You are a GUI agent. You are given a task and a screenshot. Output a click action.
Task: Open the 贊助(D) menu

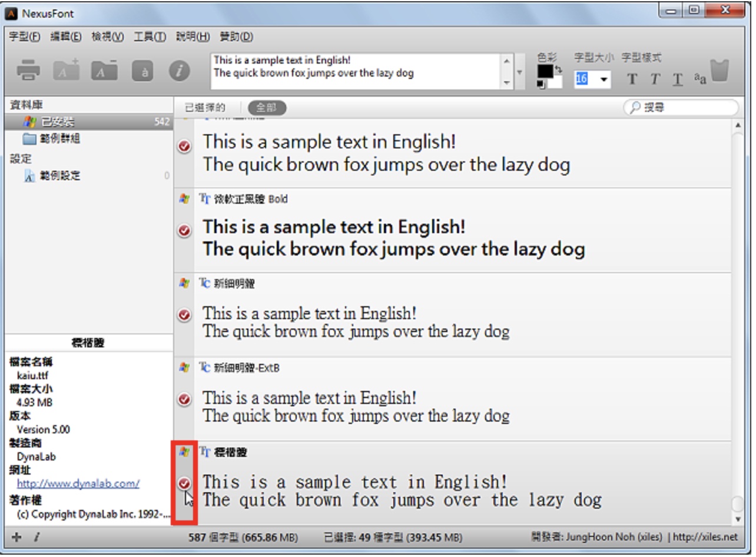[236, 37]
